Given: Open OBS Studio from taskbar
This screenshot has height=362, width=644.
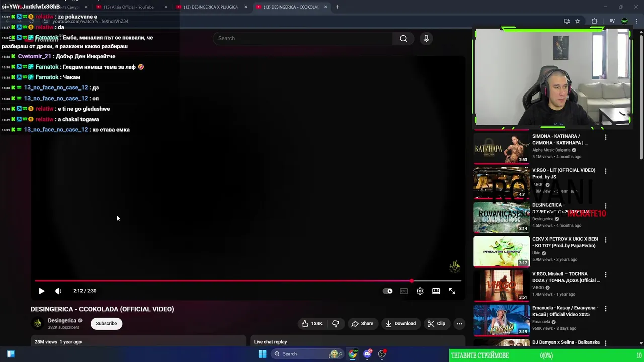Looking at the screenshot, I should [x=382, y=354].
